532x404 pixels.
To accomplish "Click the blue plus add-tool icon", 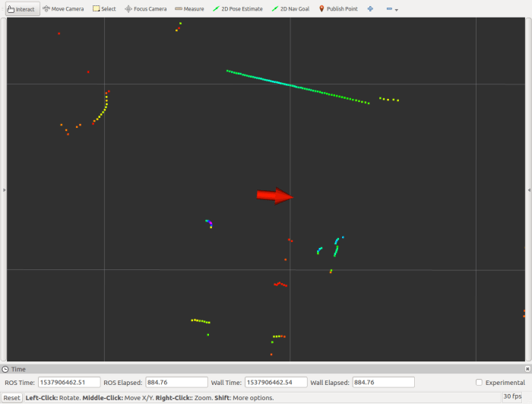I will click(370, 9).
